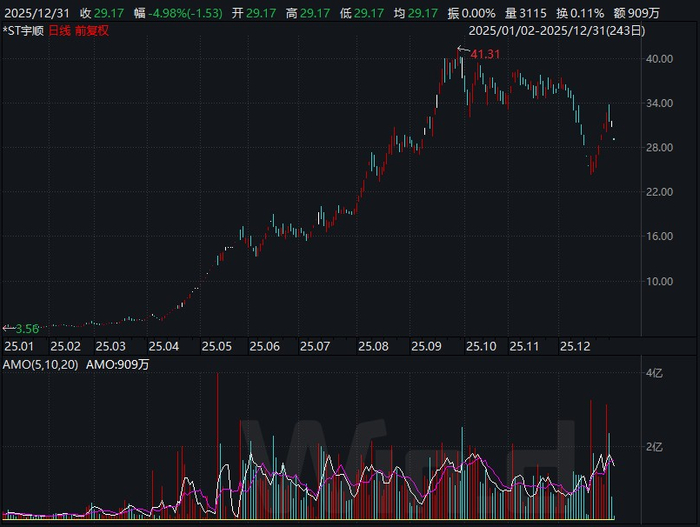Select the 25.12 month marker
700x527 pixels.
click(x=575, y=346)
